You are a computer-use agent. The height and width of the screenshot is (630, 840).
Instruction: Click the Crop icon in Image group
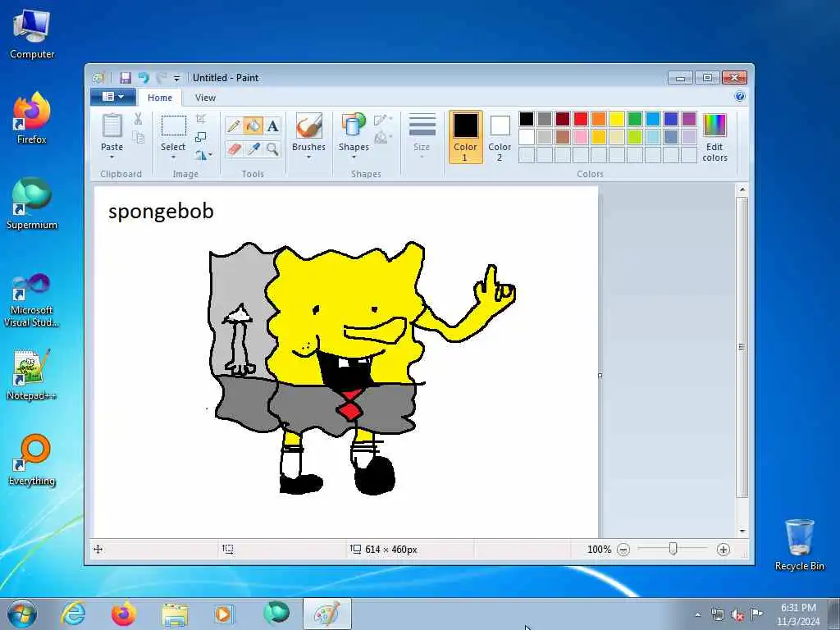point(201,119)
